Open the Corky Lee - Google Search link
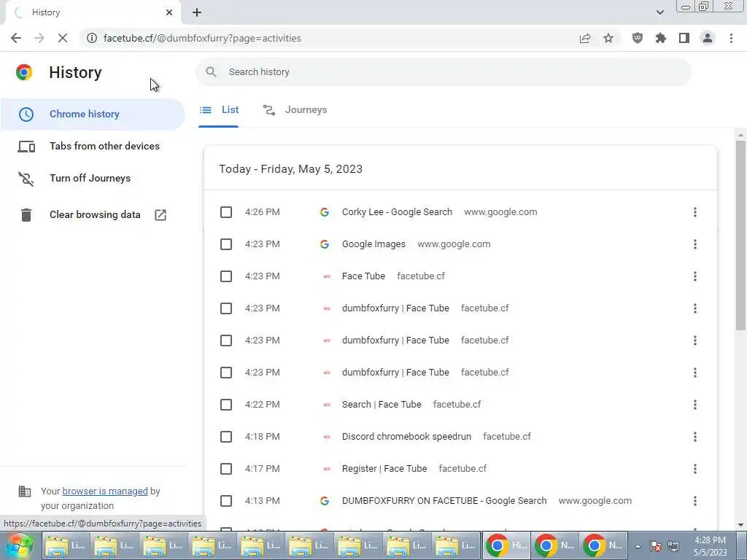Image resolution: width=747 pixels, height=560 pixels. click(397, 212)
